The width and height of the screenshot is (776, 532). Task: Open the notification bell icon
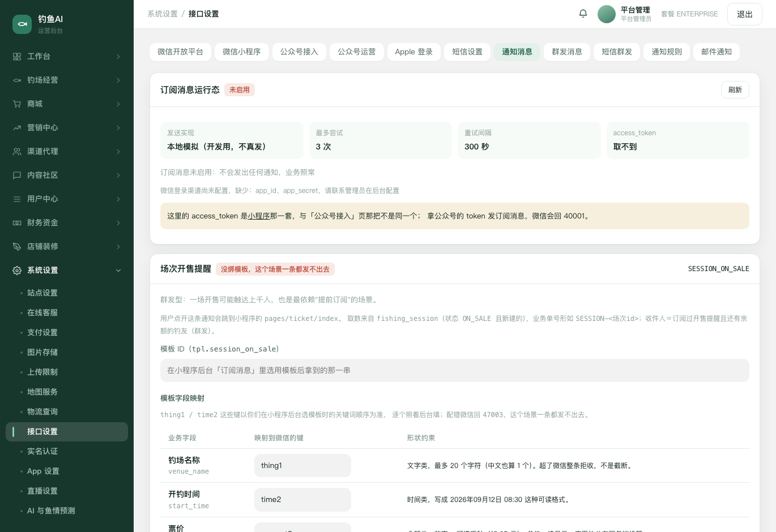coord(583,14)
